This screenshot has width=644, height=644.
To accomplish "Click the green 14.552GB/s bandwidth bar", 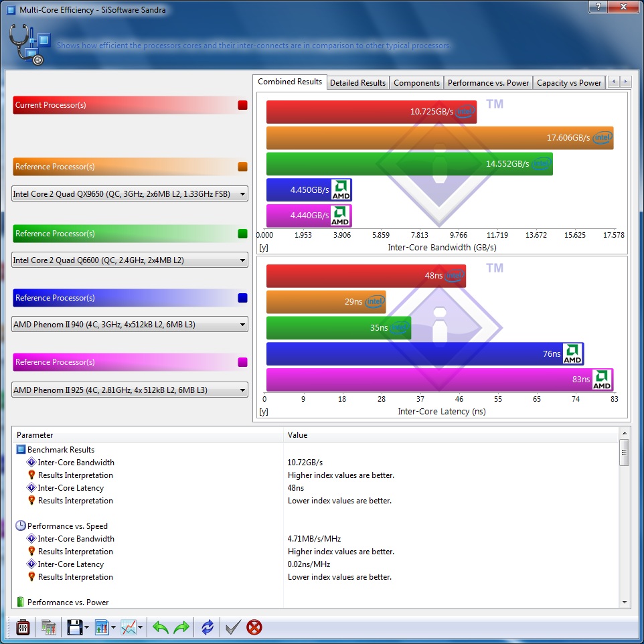I will click(x=410, y=163).
